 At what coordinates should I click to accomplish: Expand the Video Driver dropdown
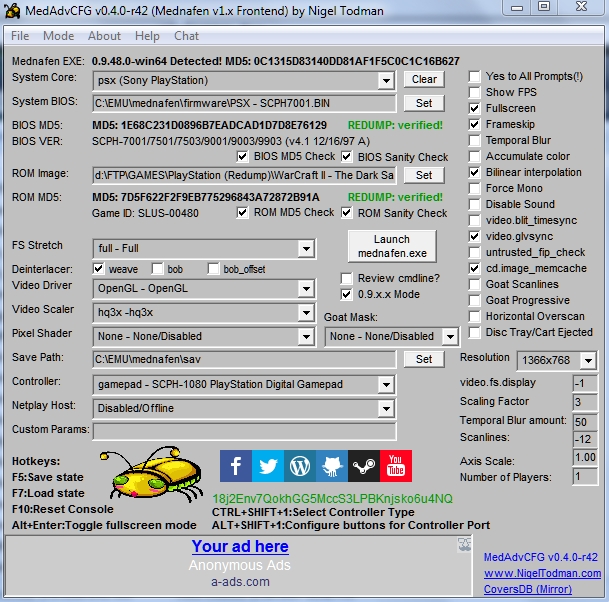click(x=306, y=289)
